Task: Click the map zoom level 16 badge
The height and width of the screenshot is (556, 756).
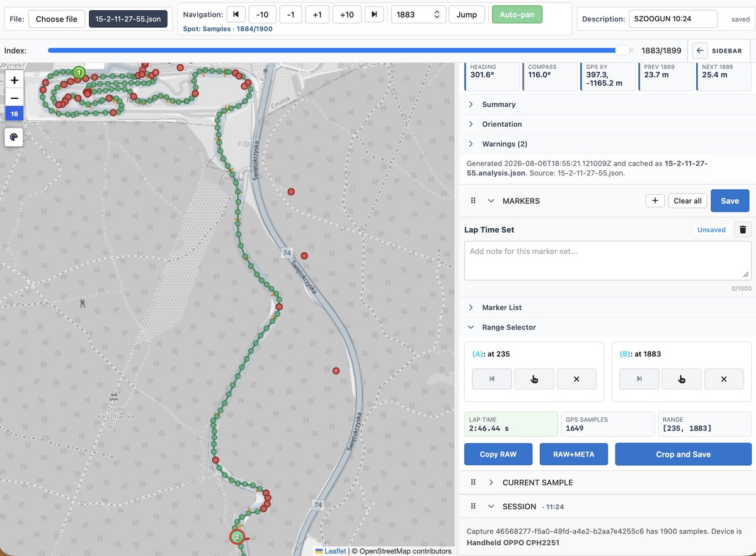Action: click(14, 114)
